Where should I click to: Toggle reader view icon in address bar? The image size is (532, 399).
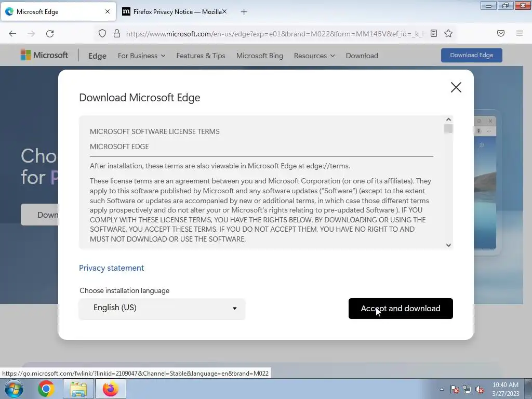(434, 33)
